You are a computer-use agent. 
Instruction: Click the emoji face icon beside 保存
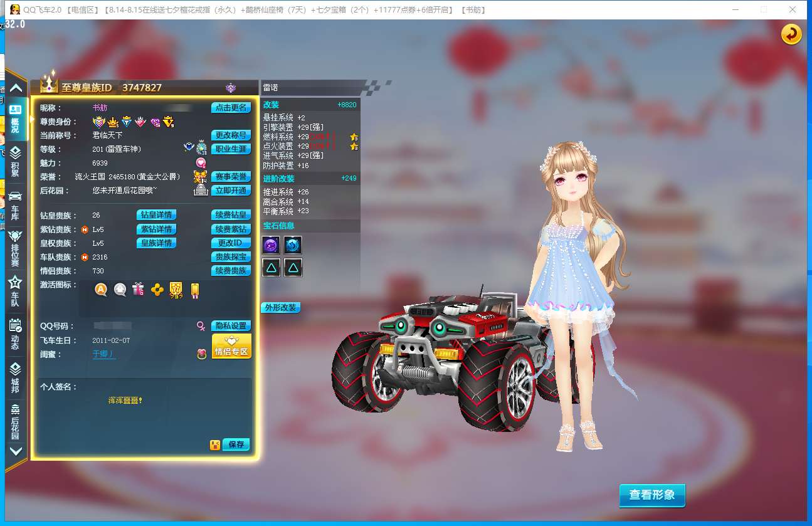tap(214, 445)
